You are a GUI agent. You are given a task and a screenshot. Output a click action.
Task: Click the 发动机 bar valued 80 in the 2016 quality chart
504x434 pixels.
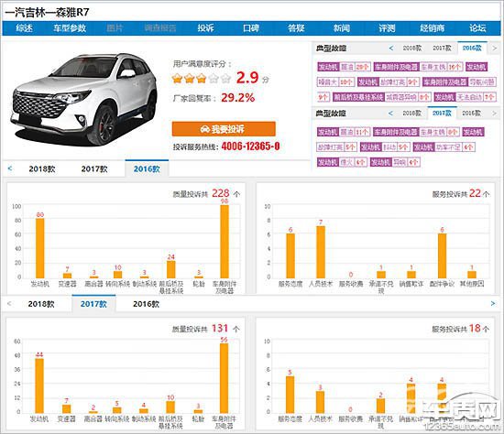[39, 248]
